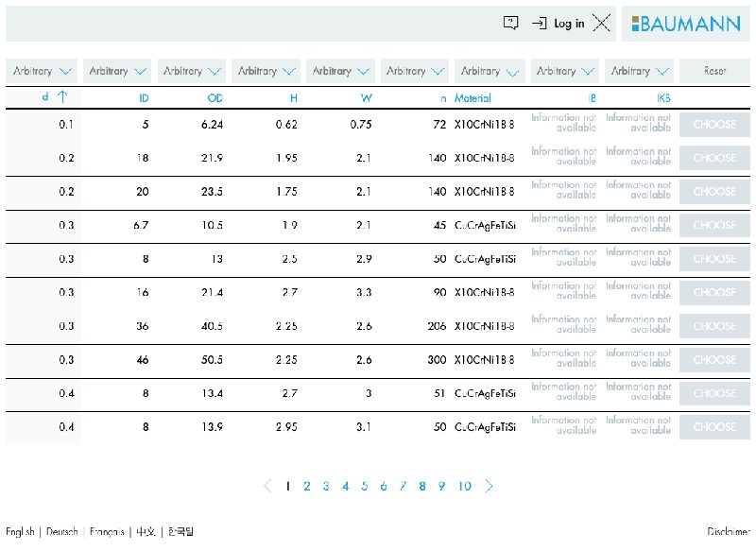Switch language to Français

(107, 532)
